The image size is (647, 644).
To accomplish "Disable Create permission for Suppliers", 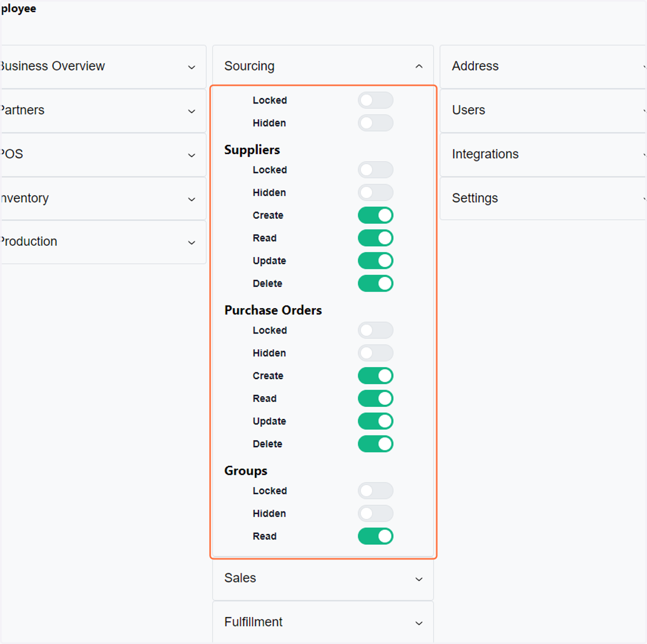I will 376,215.
